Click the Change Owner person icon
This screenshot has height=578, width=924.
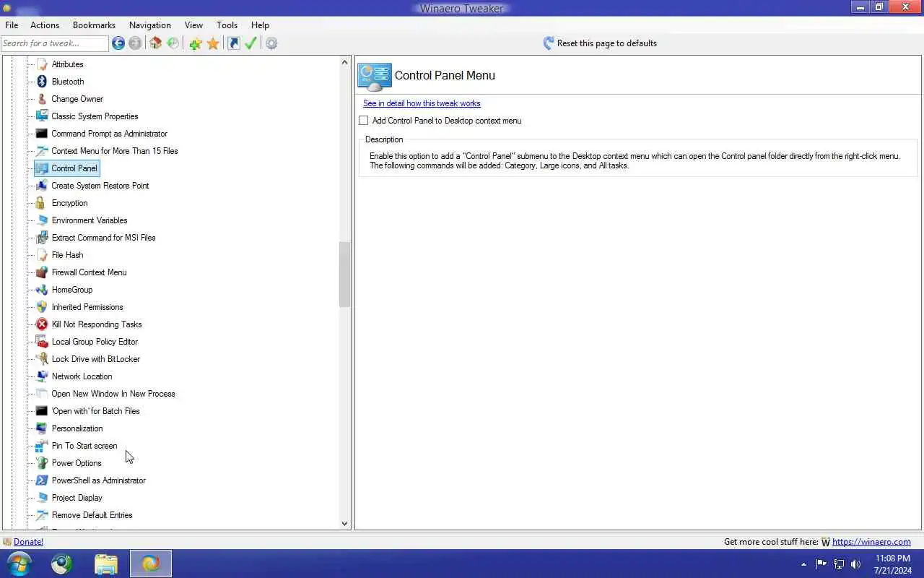[x=42, y=99]
